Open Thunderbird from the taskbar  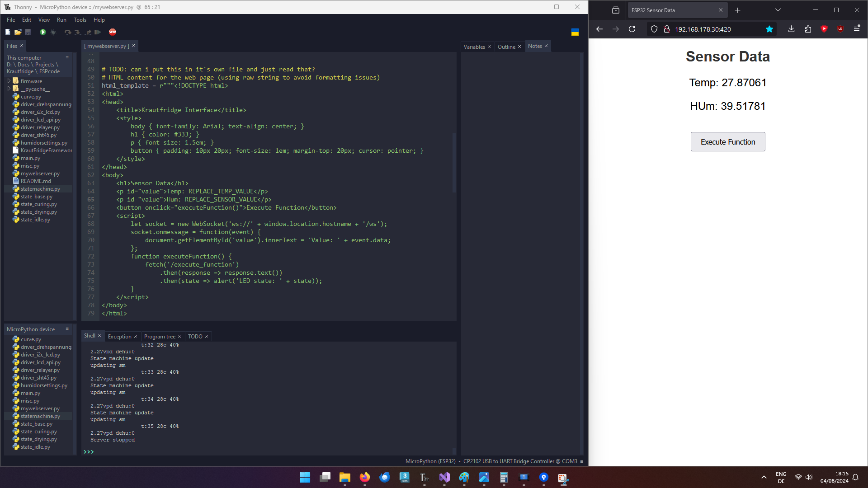pyautogui.click(x=385, y=478)
